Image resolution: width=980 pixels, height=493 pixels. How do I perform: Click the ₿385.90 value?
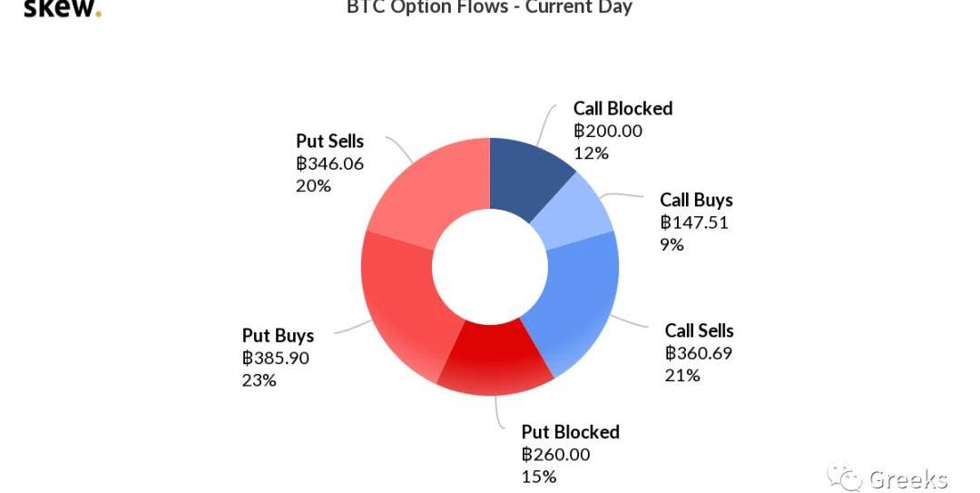[276, 358]
